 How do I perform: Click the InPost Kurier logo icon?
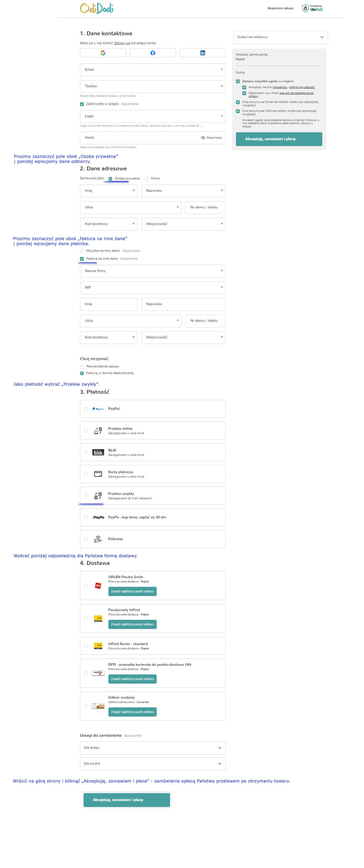click(x=98, y=646)
